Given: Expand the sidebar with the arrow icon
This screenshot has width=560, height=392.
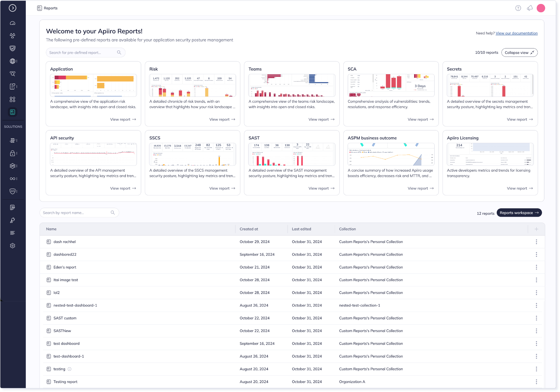Looking at the screenshot, I should pos(13,8).
